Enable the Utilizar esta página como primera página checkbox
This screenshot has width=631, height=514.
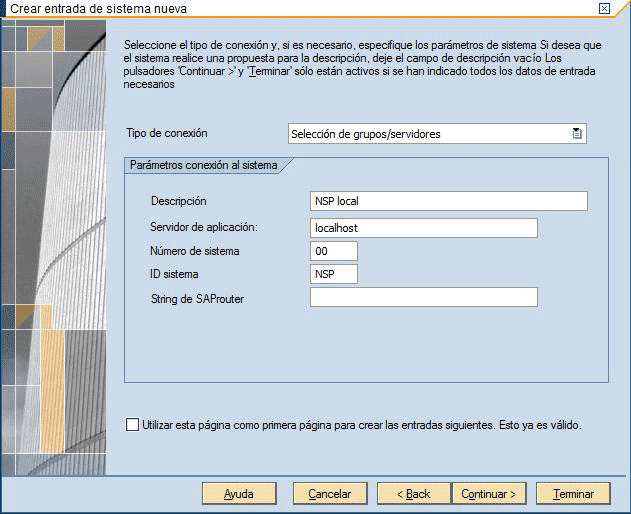click(132, 425)
